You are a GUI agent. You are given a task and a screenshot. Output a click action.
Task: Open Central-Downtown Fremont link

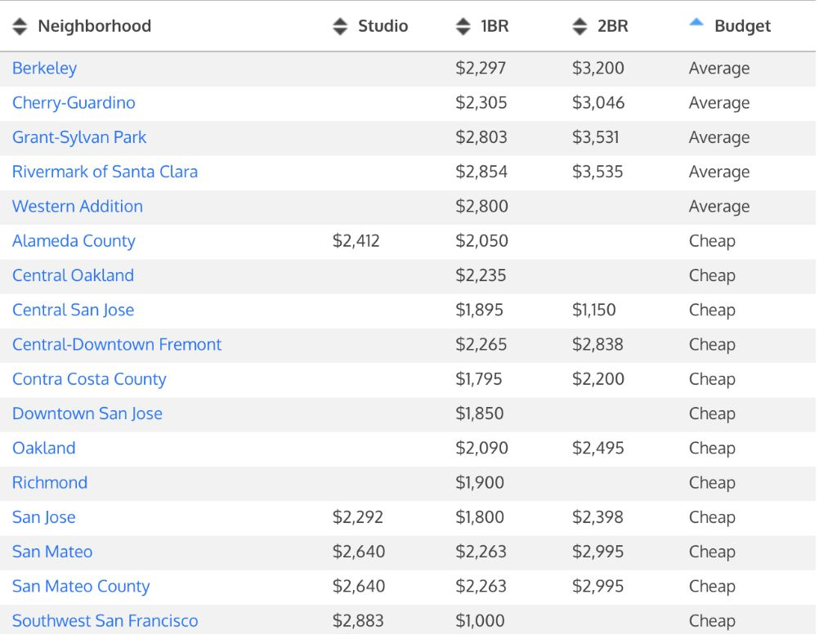tap(117, 345)
